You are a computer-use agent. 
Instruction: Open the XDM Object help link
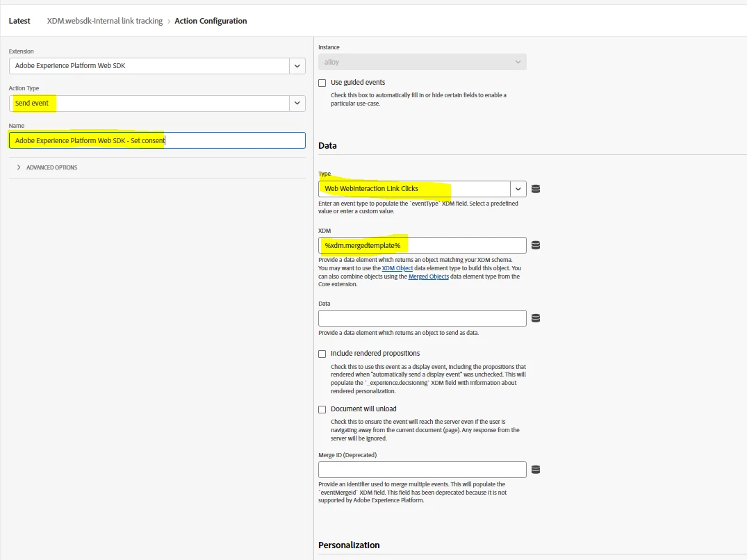[397, 268]
